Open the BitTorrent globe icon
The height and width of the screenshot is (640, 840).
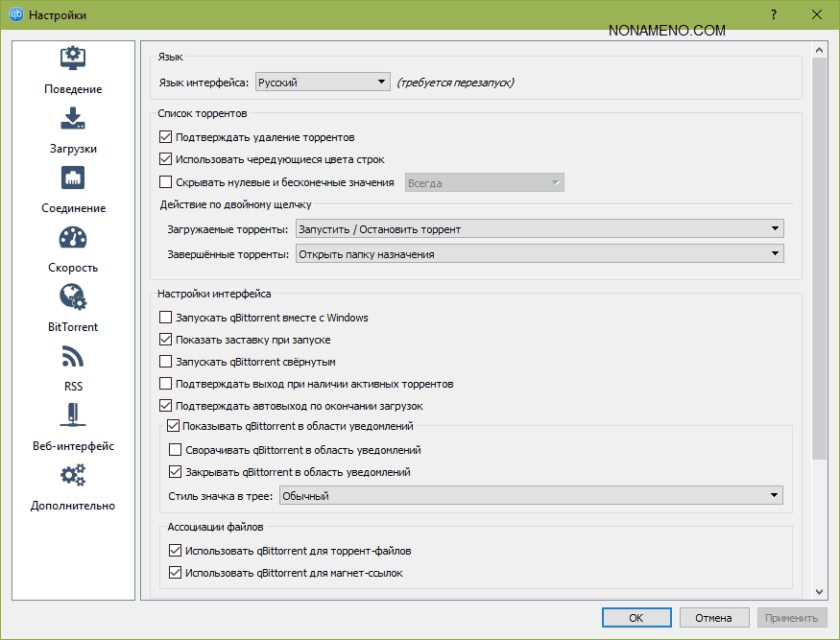(73, 296)
